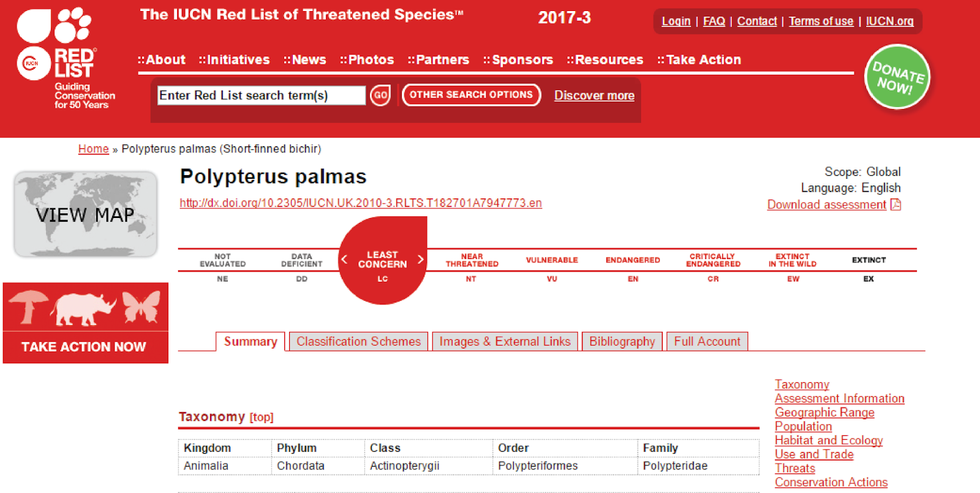The height and width of the screenshot is (493, 980).
Task: Switch to the Full Account tab
Action: (707, 342)
